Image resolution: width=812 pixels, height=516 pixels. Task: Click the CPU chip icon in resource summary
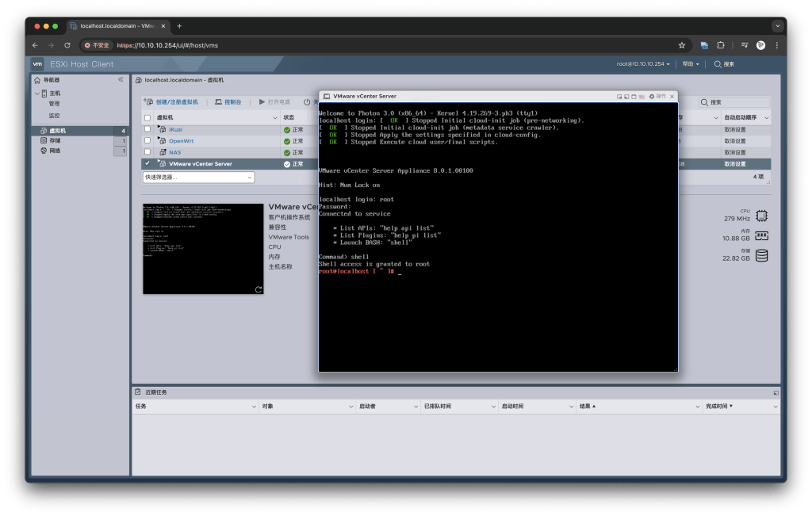click(x=761, y=216)
